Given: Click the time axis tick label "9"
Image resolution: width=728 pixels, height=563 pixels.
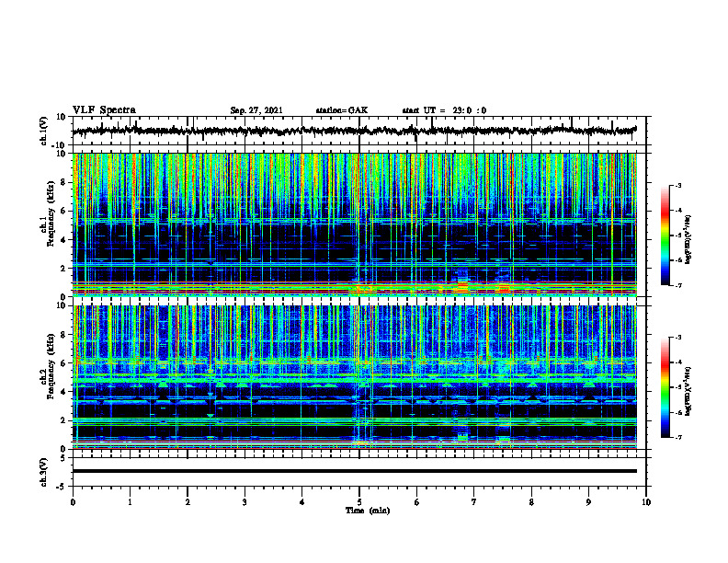Looking at the screenshot, I should [588, 502].
